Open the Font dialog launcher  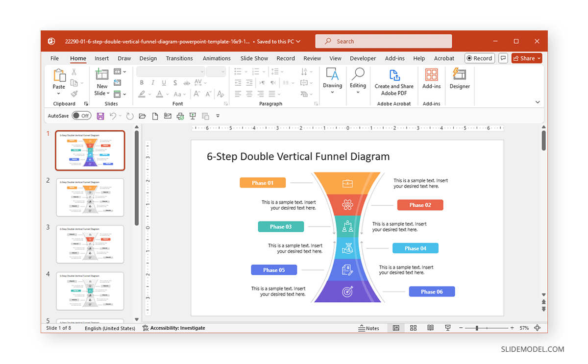point(226,104)
